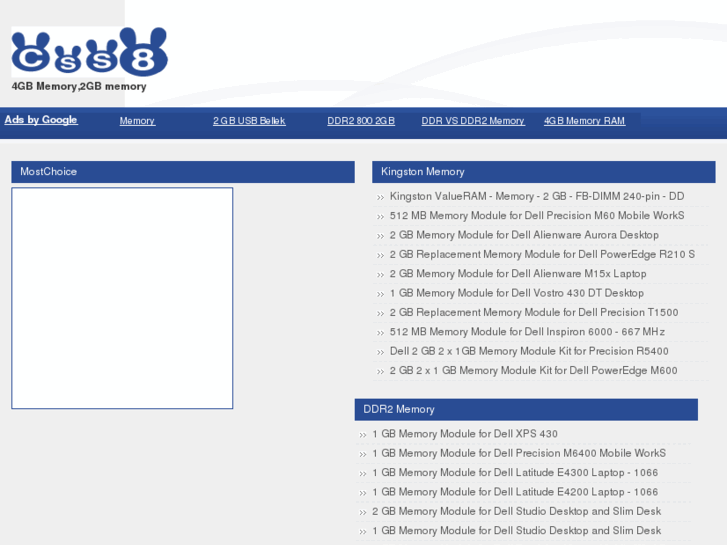This screenshot has width=727, height=545.
Task: Click arrow bullet beside Latitude E4300 item
Action: tap(363, 474)
